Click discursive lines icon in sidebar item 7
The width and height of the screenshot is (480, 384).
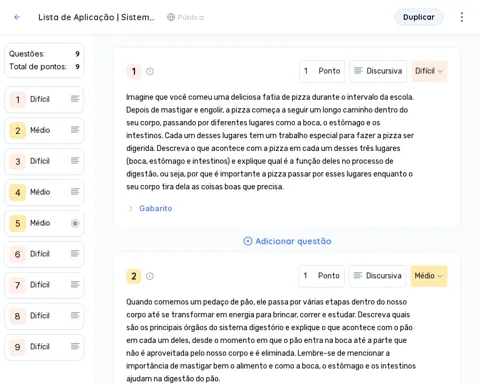(x=75, y=285)
